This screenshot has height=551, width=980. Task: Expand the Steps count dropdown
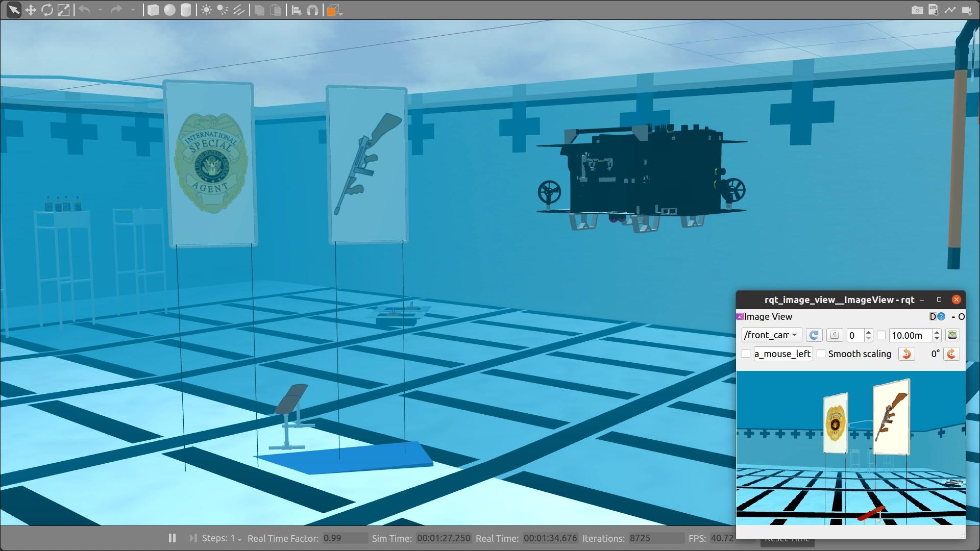[x=239, y=539]
